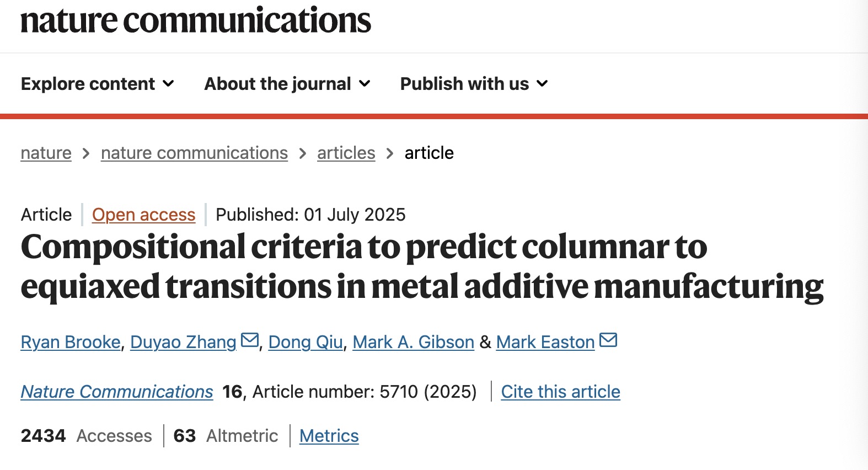Screen dimensions: 868x470
Task: Expand the Explore content chevron
Action: click(169, 84)
